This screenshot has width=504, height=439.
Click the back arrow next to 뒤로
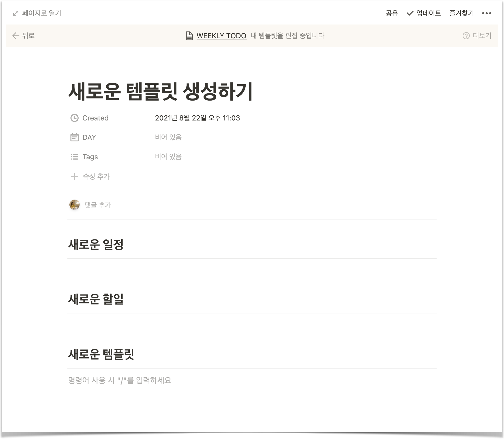[16, 36]
